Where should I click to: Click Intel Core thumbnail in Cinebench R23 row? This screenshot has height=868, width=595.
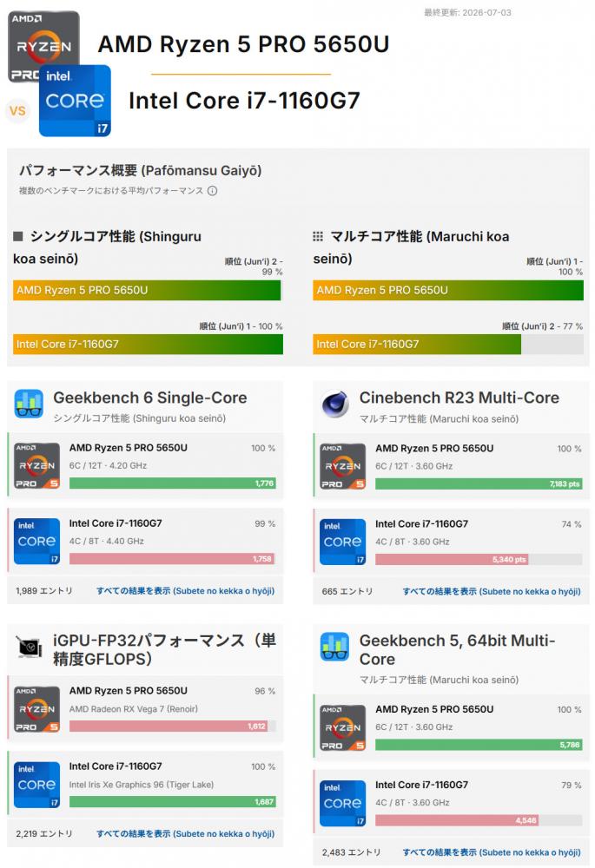tap(343, 542)
